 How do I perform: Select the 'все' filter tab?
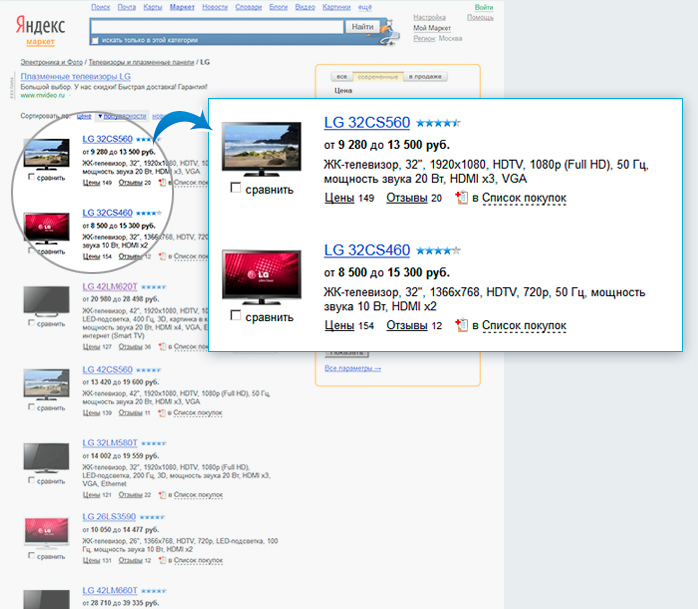tap(342, 77)
